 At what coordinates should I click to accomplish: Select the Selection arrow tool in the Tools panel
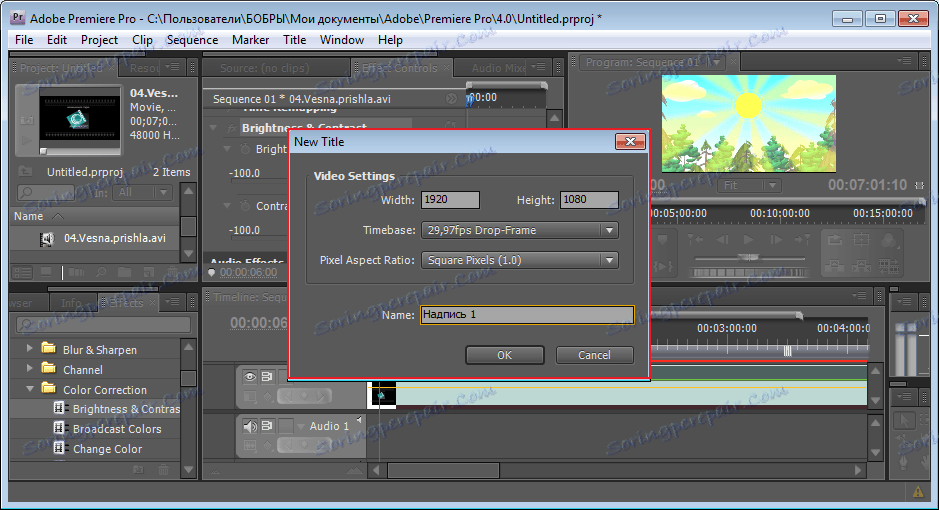[x=904, y=420]
